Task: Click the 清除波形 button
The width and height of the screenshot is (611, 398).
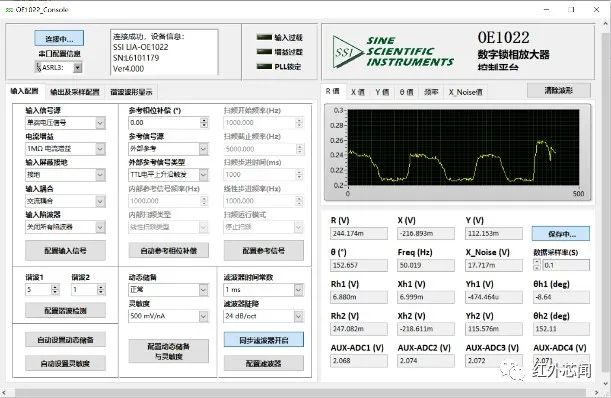Action: [x=559, y=90]
